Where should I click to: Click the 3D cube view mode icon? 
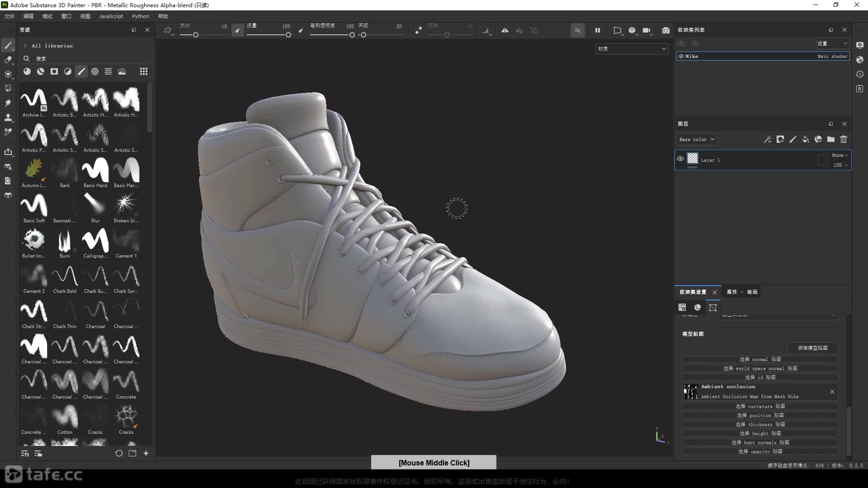[x=632, y=30]
